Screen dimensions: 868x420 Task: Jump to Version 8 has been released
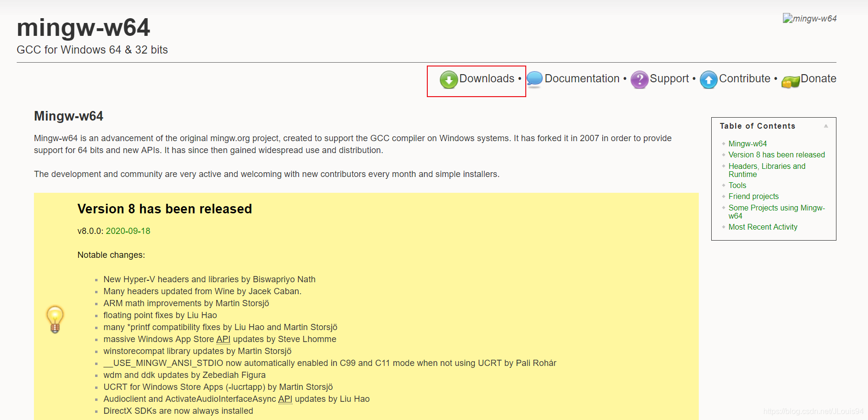(x=777, y=155)
